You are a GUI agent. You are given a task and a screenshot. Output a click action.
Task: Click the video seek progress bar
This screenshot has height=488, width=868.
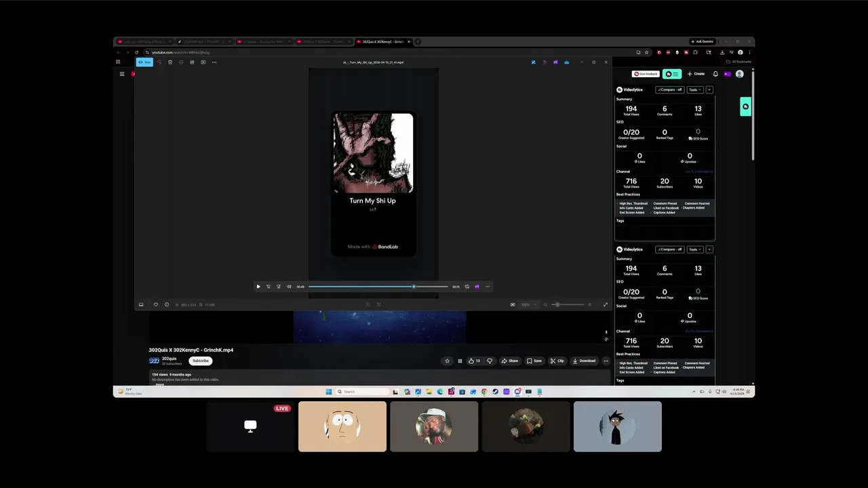(378, 287)
